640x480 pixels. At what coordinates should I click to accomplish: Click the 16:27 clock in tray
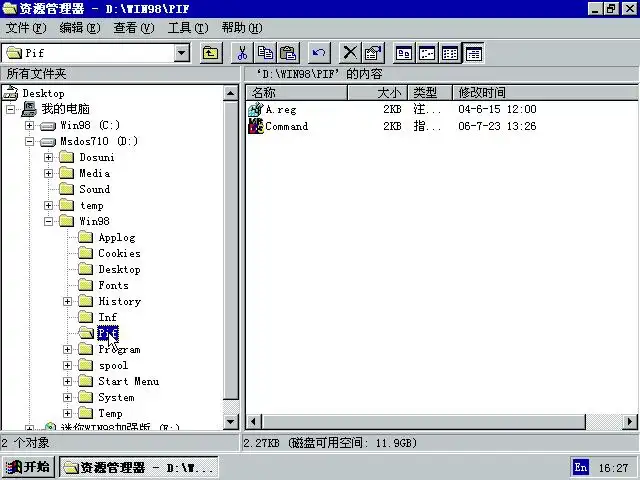click(613, 468)
